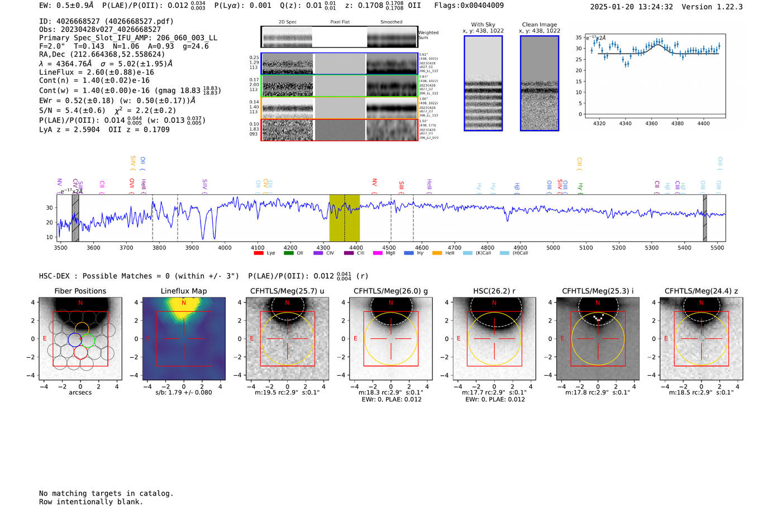Click the Primary Spec_Slot_IFU_AMP text line
This screenshot has width=782, height=532.
(x=128, y=38)
